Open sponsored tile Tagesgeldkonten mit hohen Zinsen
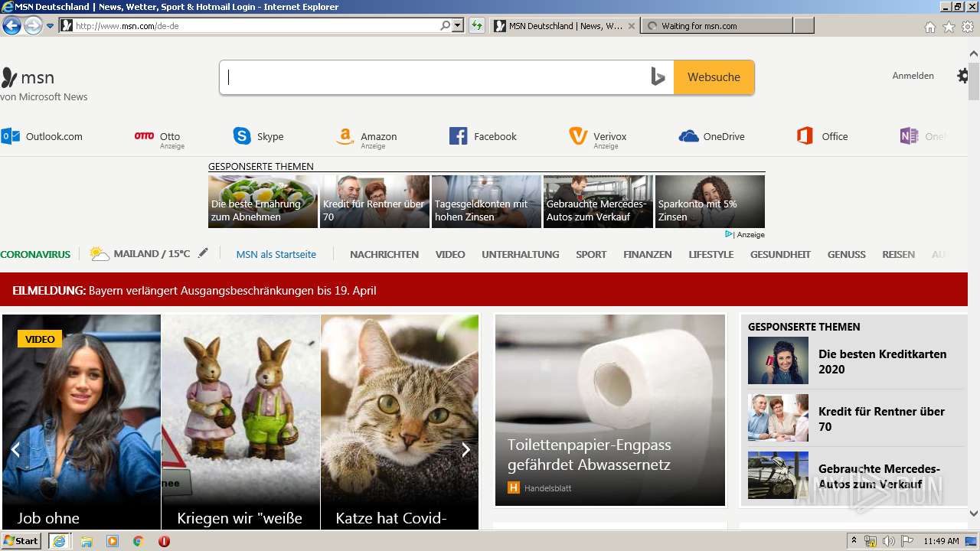 coord(486,201)
